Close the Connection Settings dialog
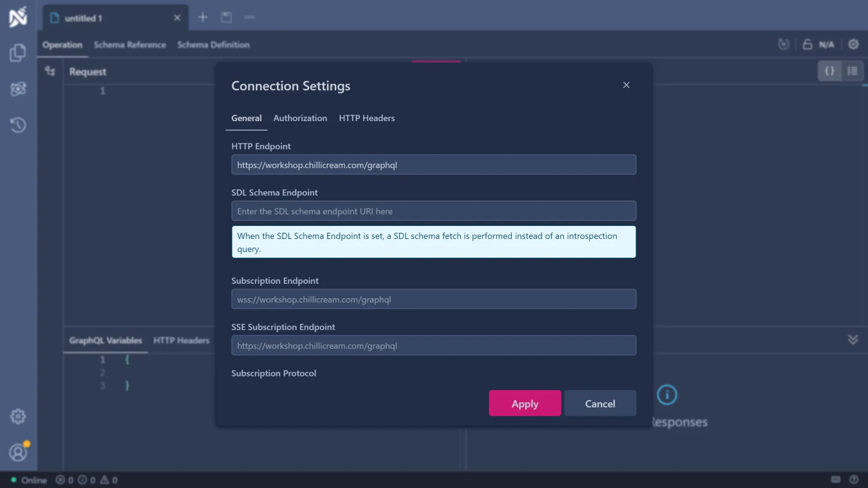 point(626,85)
